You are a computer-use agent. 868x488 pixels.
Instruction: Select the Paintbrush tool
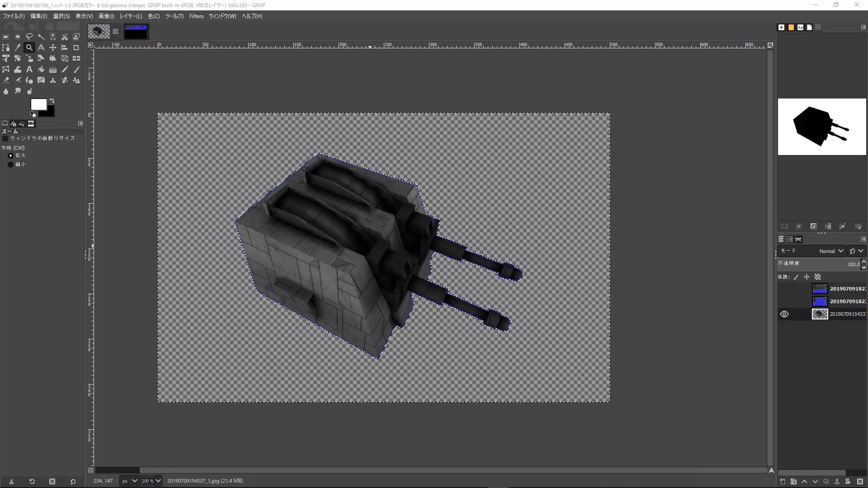tap(76, 70)
